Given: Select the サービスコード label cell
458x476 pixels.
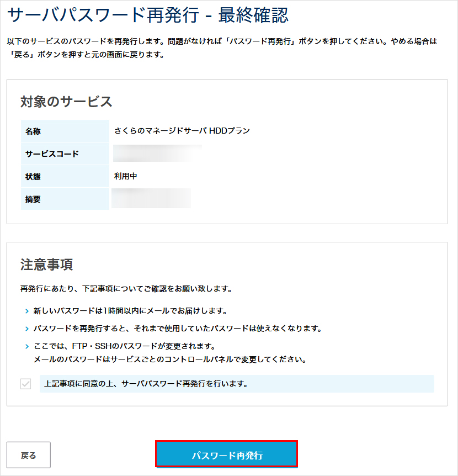Looking at the screenshot, I should (x=65, y=154).
